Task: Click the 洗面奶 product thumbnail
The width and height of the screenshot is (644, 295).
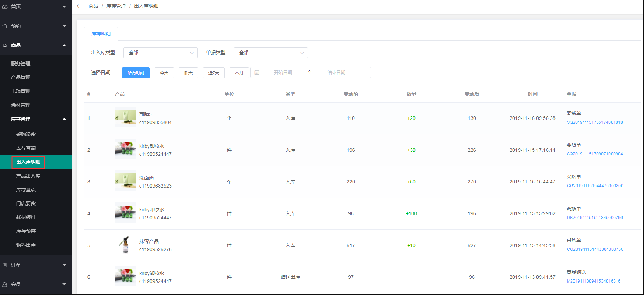Action: [125, 181]
